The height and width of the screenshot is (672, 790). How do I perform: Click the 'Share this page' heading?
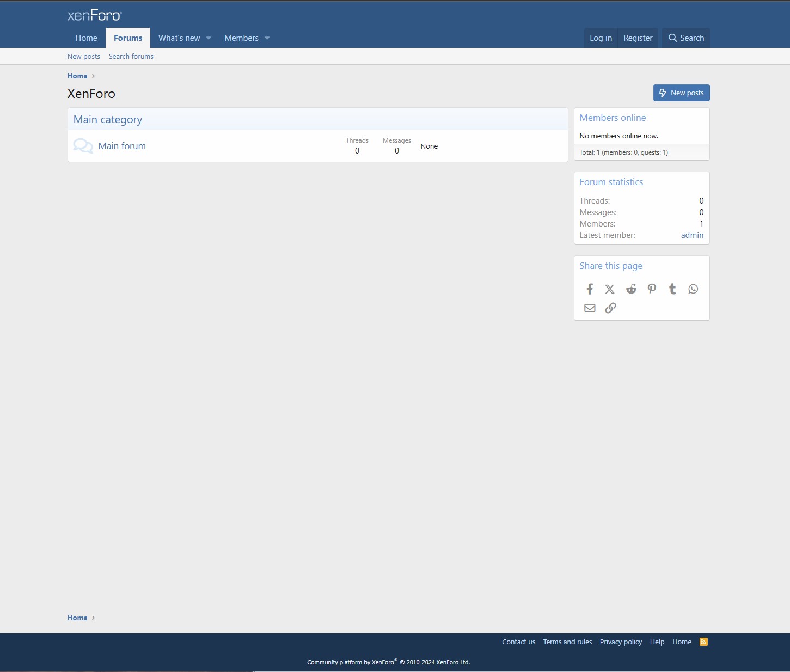coord(611,266)
